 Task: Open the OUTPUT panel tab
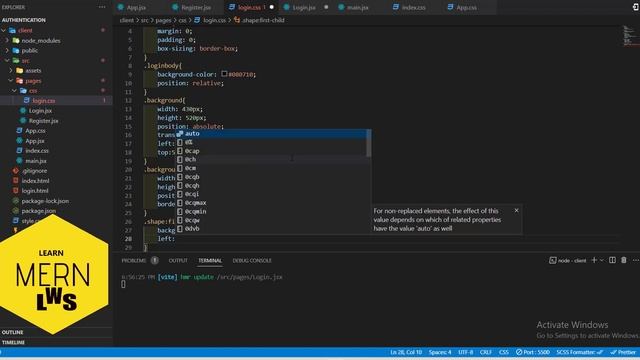pyautogui.click(x=178, y=260)
